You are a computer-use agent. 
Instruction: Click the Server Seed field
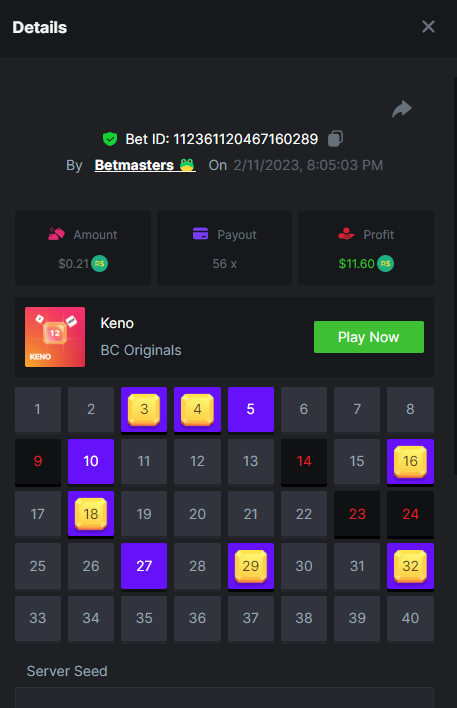pyautogui.click(x=224, y=698)
